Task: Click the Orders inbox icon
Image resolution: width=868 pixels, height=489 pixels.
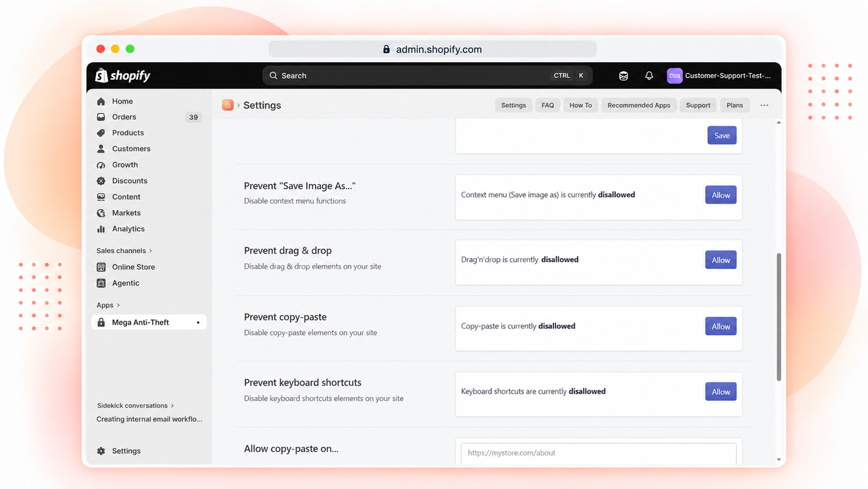Action: click(x=101, y=117)
